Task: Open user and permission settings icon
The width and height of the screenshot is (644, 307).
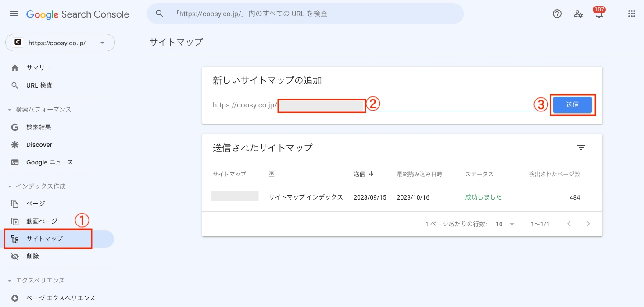Action: click(x=578, y=14)
